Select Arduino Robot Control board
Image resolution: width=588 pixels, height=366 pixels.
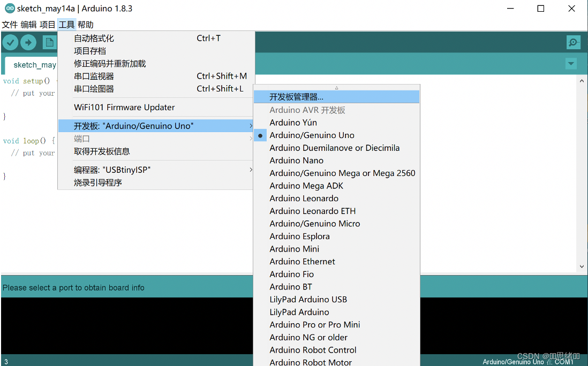click(x=336, y=350)
